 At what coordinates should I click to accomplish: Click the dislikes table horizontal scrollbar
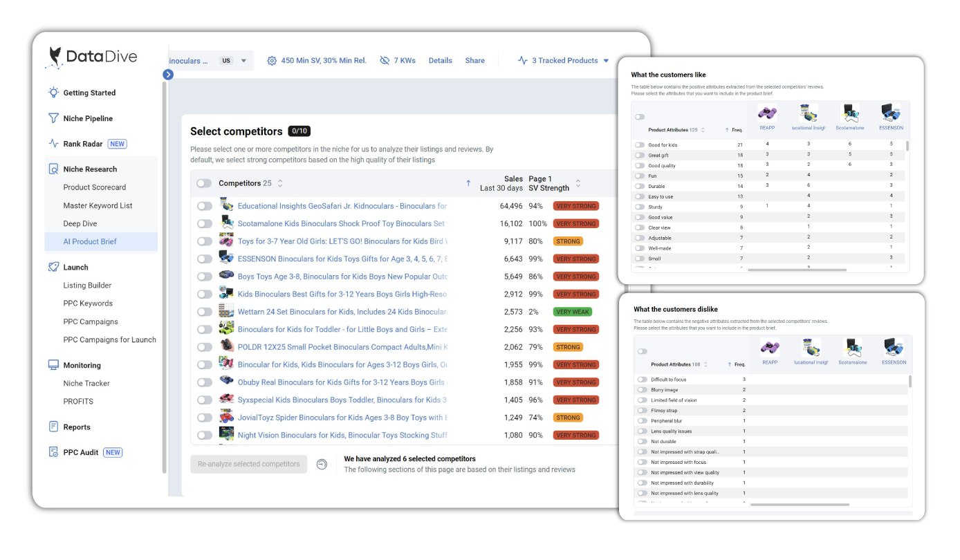click(x=800, y=505)
